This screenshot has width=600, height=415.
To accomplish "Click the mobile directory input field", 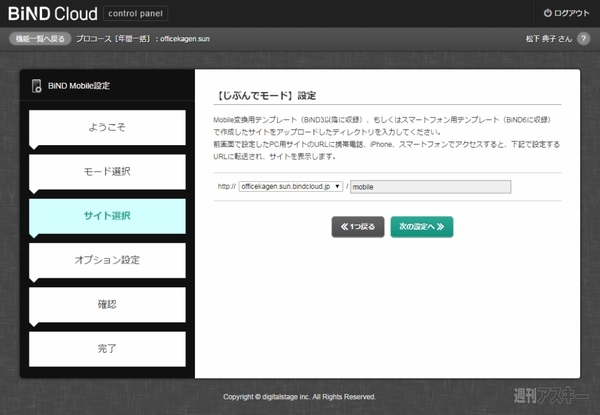I will [x=430, y=187].
